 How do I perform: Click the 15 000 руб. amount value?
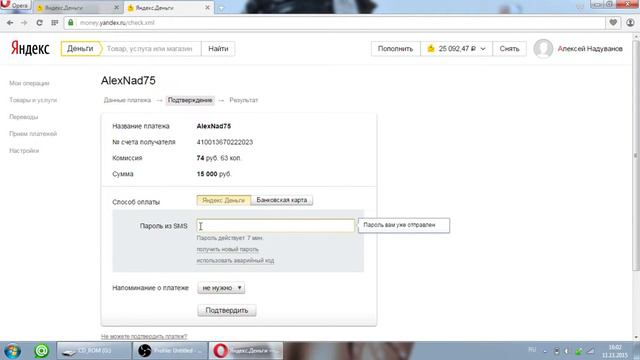point(214,174)
